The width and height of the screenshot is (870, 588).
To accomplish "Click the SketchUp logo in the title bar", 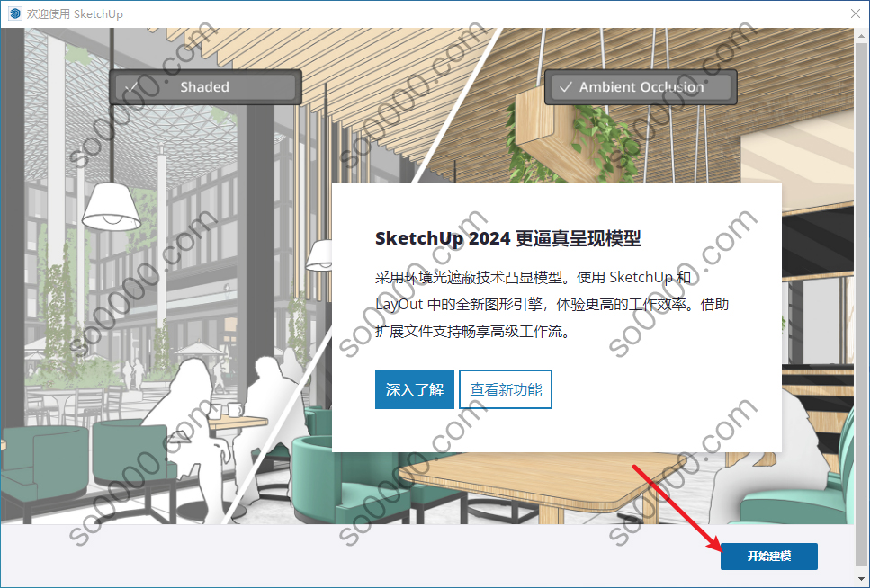I will pos(15,13).
